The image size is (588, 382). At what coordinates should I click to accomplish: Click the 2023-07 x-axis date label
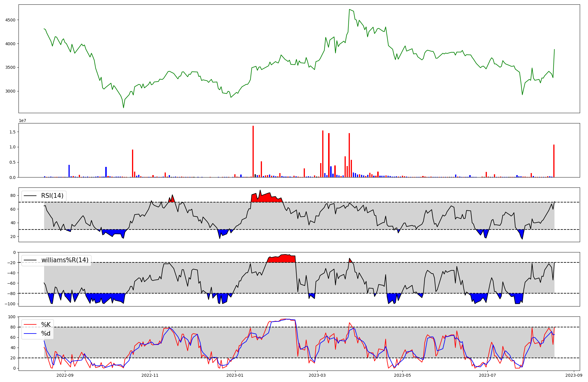487,375
